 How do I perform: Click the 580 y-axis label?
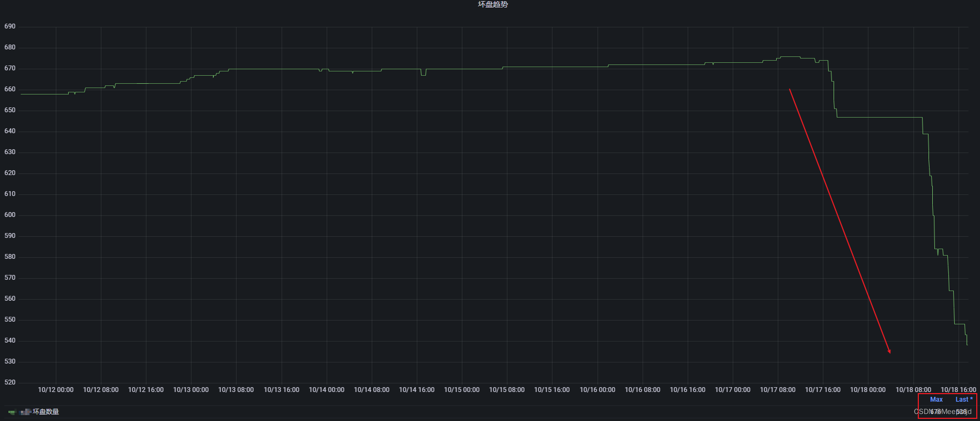[10, 257]
